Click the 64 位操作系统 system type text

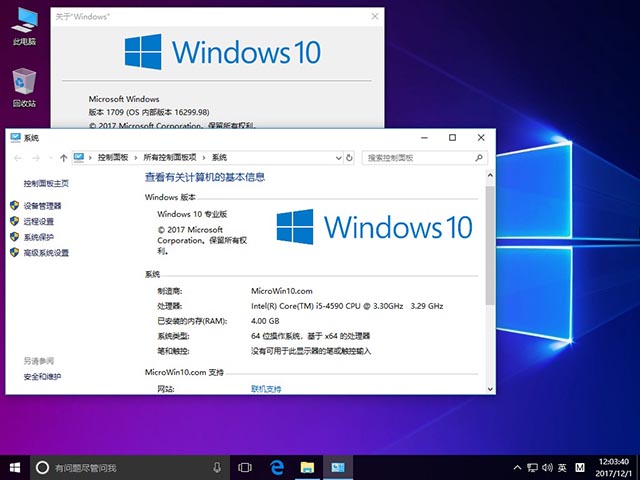[310, 336]
